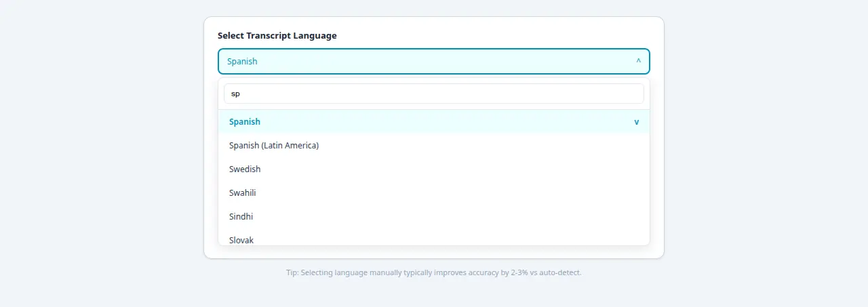
Task: Click the Select Transcript Language label
Action: 277,35
